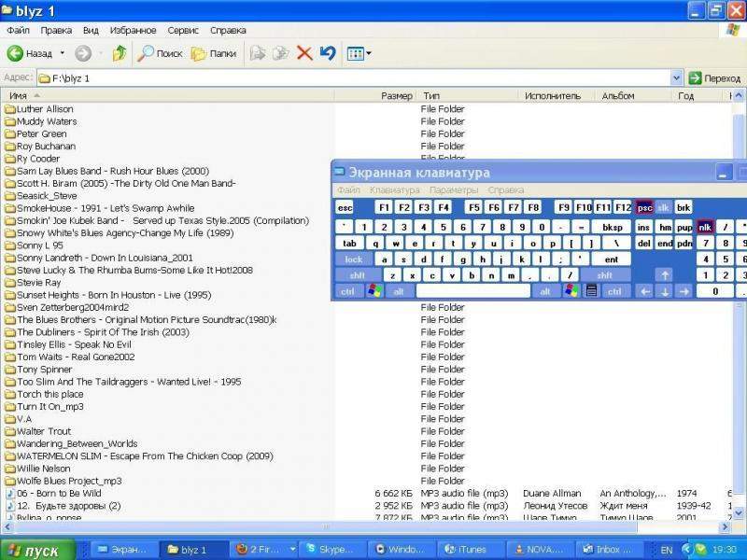Toggle the lock key on screen keyboard
This screenshot has height=560, width=747.
coord(354,259)
